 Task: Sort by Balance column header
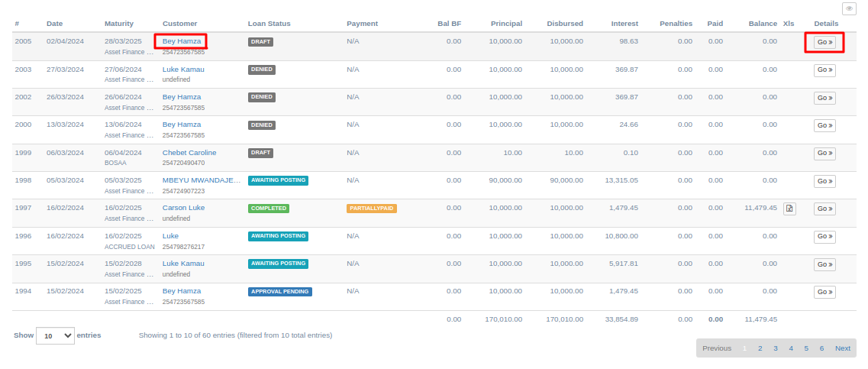(763, 23)
